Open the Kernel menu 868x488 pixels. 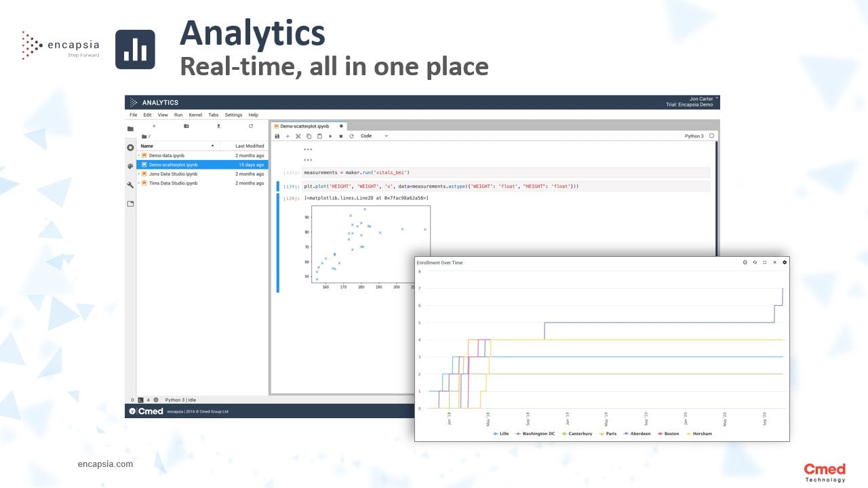click(x=195, y=115)
